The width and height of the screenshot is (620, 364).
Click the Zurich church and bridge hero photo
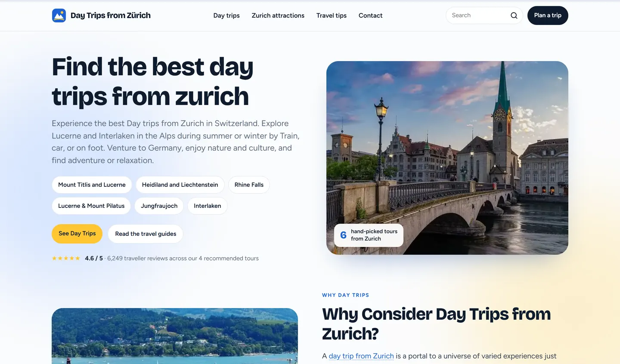[x=447, y=157]
